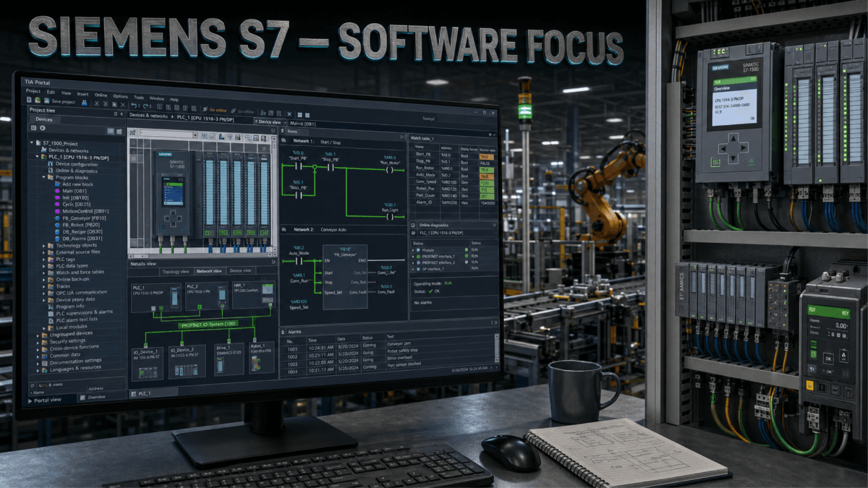Viewport: 868px width, 488px height.
Task: Open the Edit menu
Action: click(x=51, y=92)
